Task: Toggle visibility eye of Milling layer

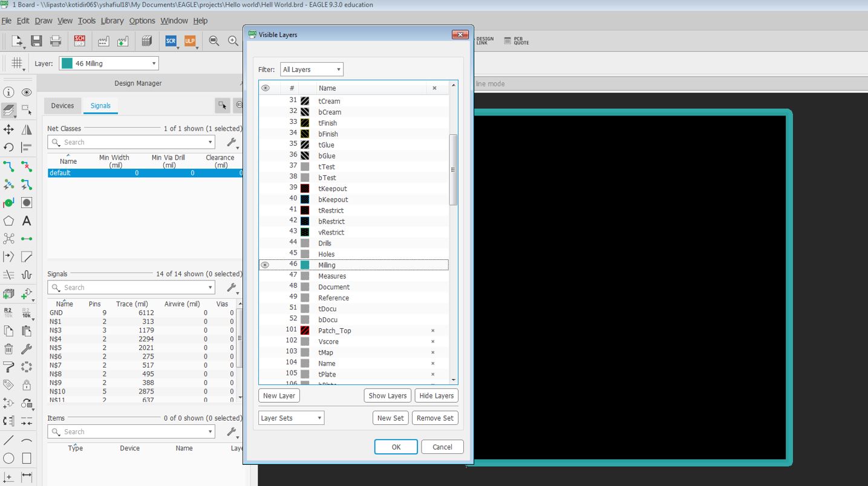Action: pyautogui.click(x=265, y=265)
